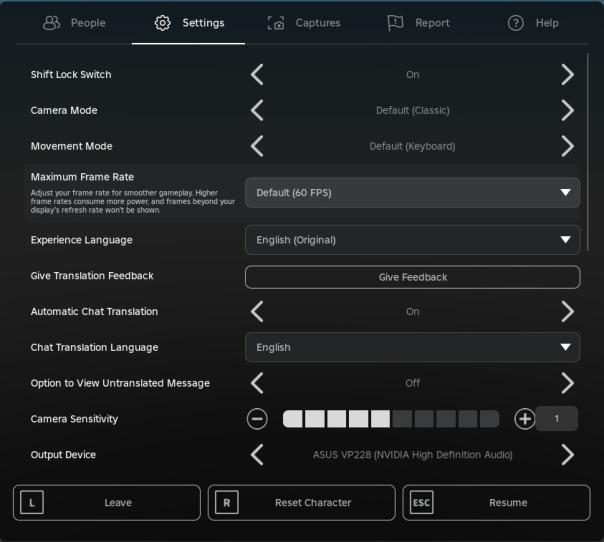Expand the Chat Translation Language dropdown
The image size is (604, 542).
coord(412,347)
